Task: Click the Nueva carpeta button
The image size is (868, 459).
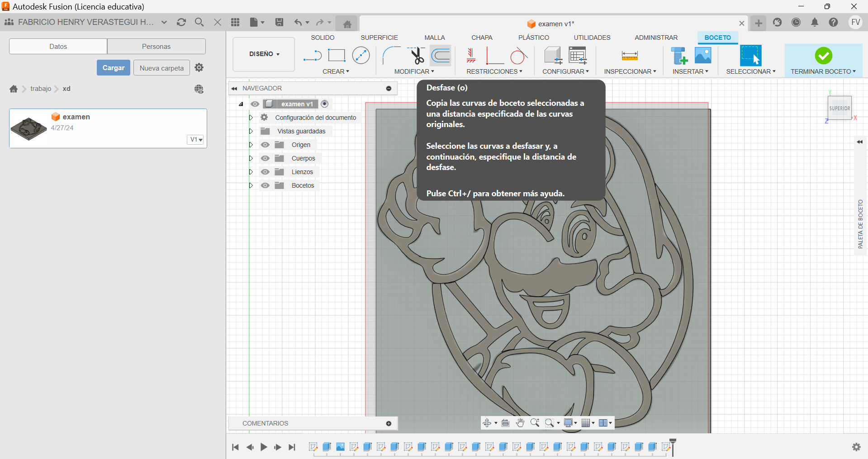Action: [x=161, y=68]
